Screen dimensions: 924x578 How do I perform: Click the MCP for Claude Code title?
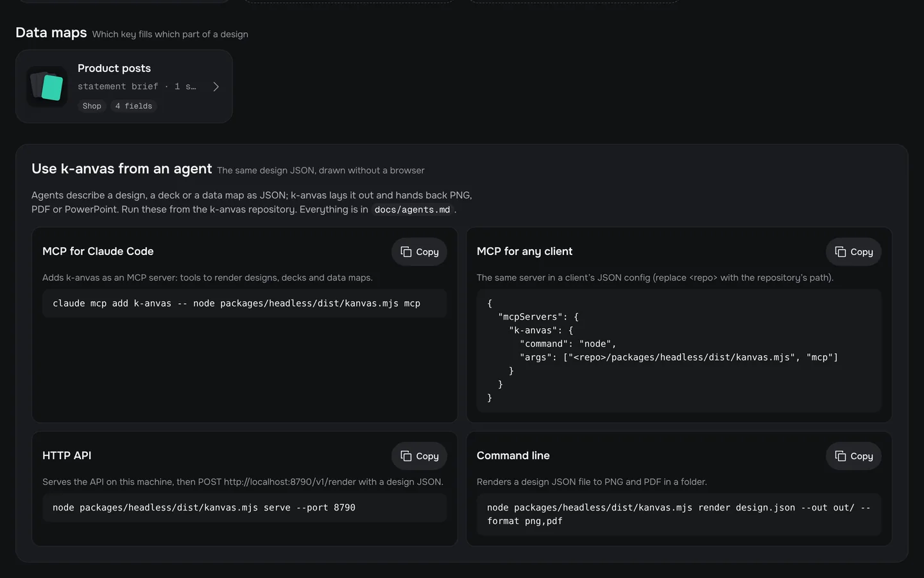coord(98,252)
